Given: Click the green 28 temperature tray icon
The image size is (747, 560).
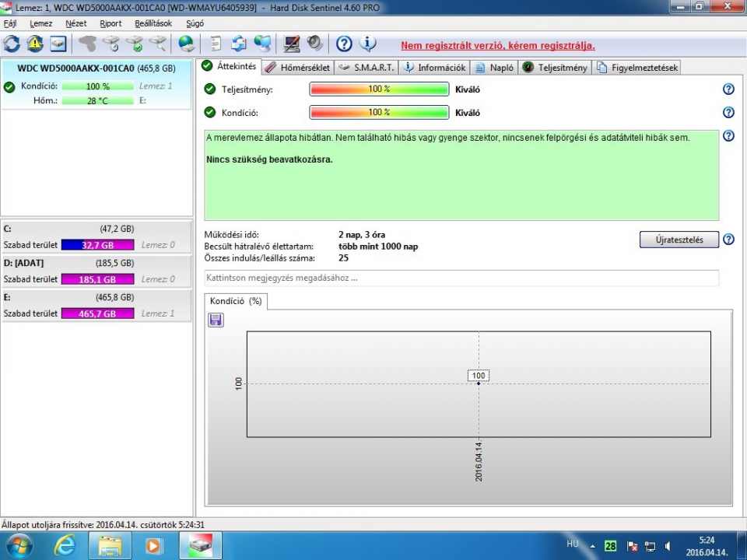Looking at the screenshot, I should [610, 546].
